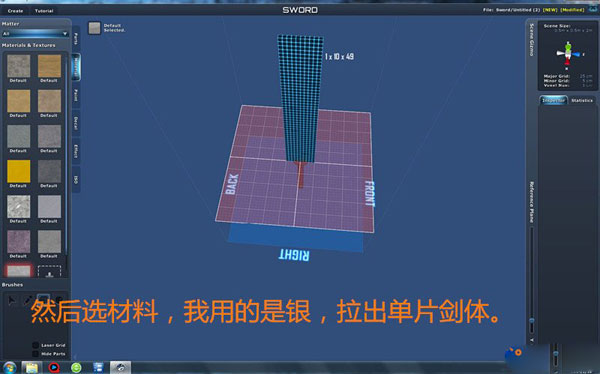The height and width of the screenshot is (374, 600).
Task: Open the Matter 'All' dropdown
Action: (35, 34)
